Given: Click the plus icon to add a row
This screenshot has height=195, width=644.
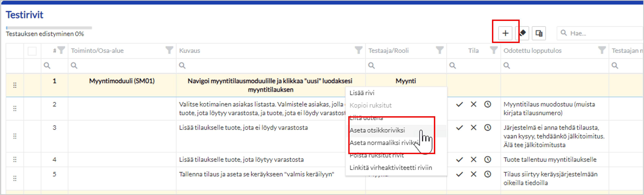Looking at the screenshot, I should (505, 33).
